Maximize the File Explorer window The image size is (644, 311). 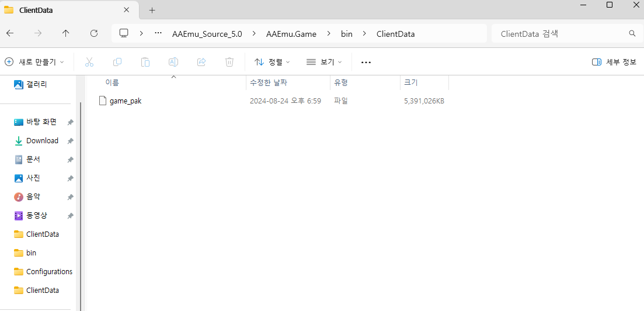[610, 5]
